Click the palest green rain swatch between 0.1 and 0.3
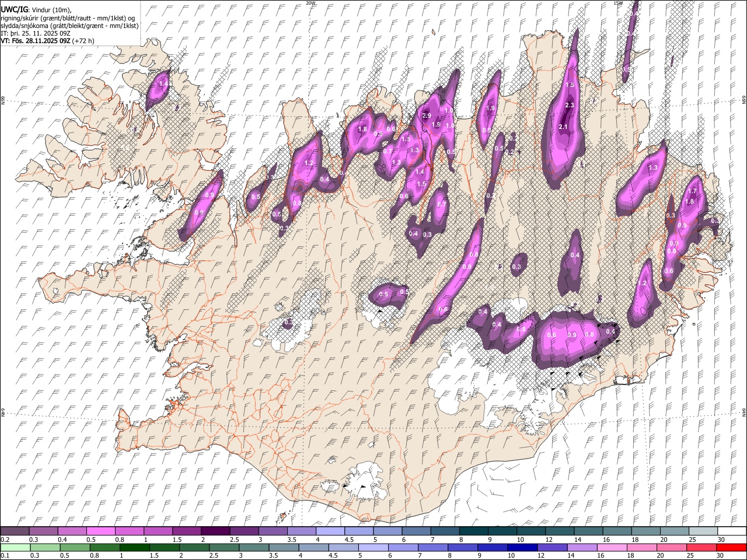The image size is (747, 560). [x=15, y=547]
